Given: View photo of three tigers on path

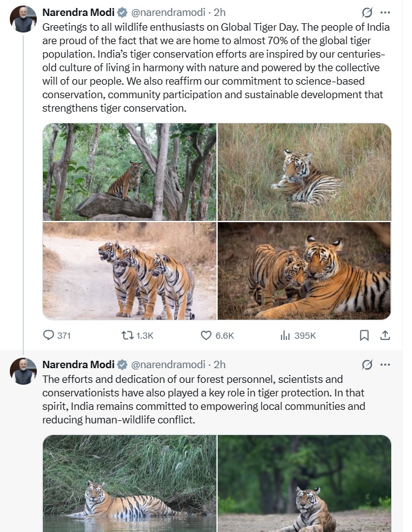Looking at the screenshot, I should tap(129, 271).
